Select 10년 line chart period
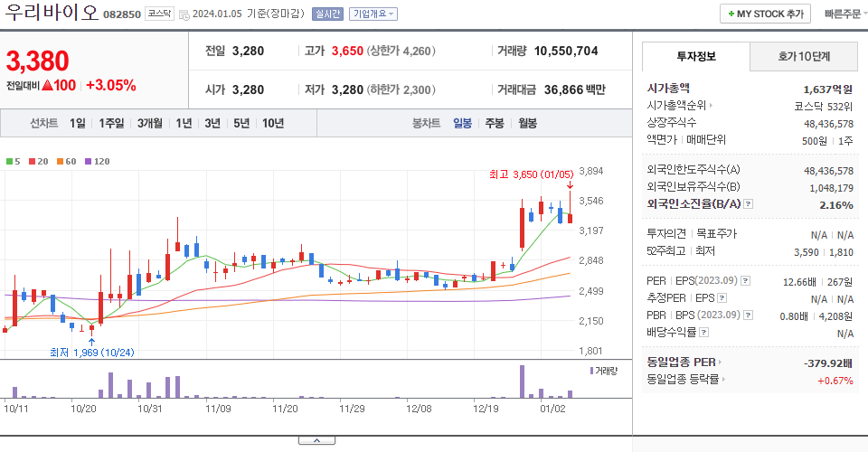Image resolution: width=868 pixels, height=452 pixels. click(273, 123)
